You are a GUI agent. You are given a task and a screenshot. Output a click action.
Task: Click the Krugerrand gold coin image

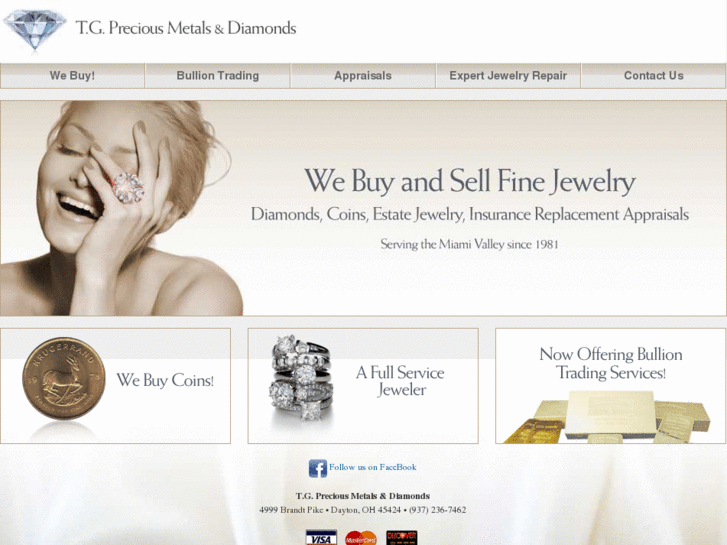tap(64, 378)
